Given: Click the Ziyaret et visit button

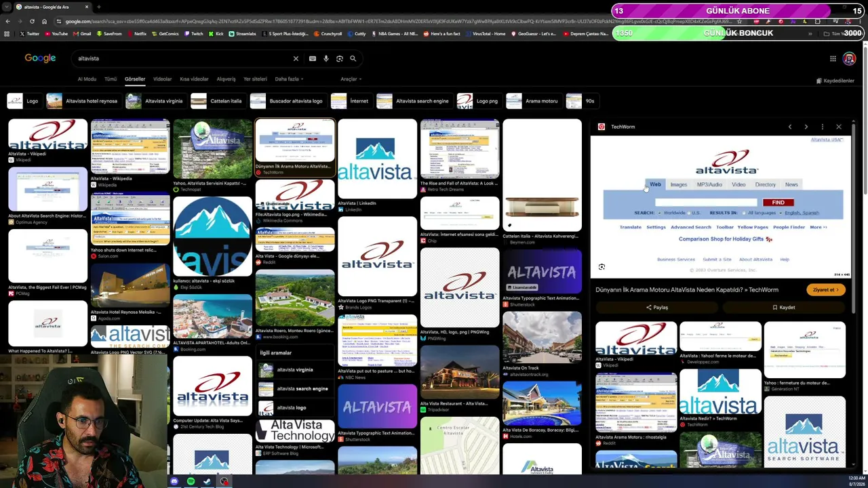Looking at the screenshot, I should (x=825, y=290).
